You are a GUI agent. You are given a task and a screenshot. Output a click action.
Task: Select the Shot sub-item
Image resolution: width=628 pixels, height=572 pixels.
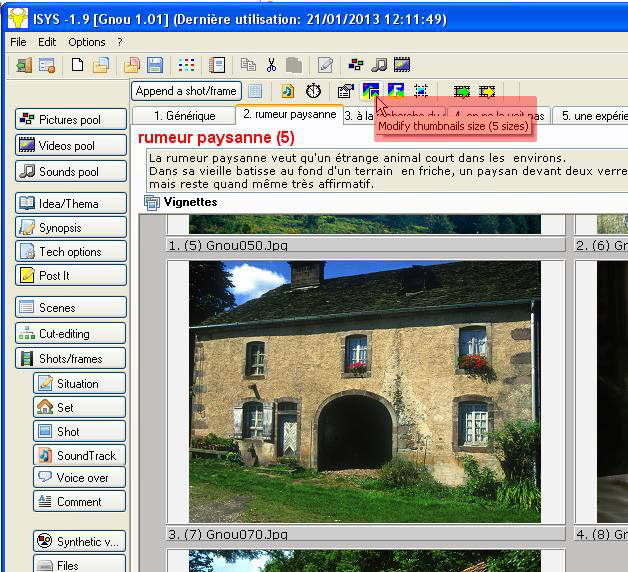click(x=79, y=431)
